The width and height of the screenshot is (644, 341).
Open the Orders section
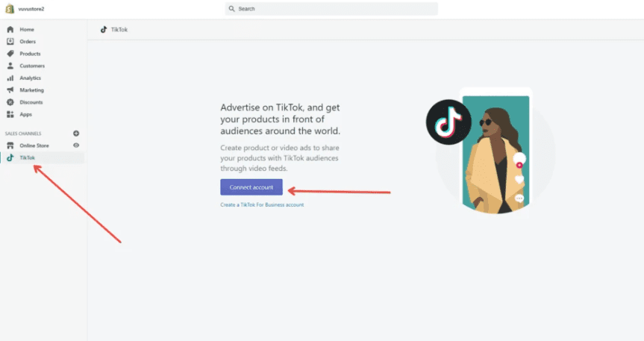[x=28, y=42]
